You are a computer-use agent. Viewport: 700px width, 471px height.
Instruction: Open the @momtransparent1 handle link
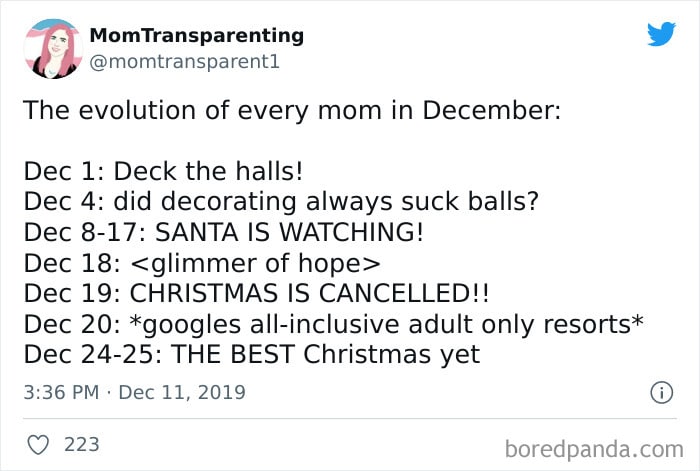click(184, 62)
